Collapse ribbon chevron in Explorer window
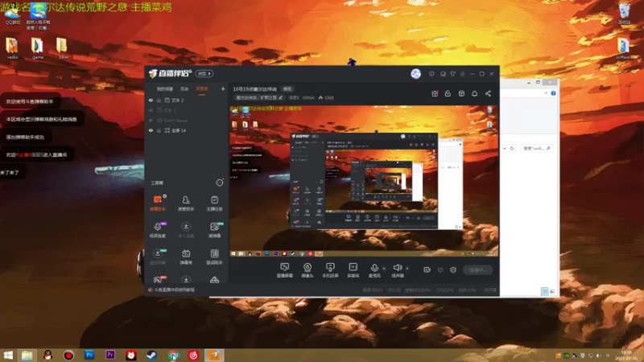The width and height of the screenshot is (644, 362). (x=546, y=93)
